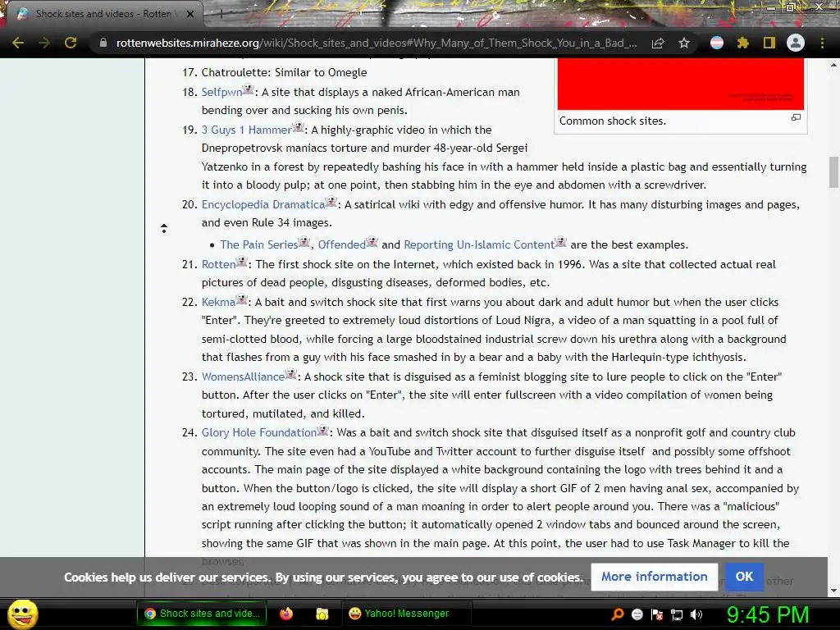Image resolution: width=840 pixels, height=630 pixels.
Task: Open the striped flag extension icon
Action: [x=717, y=43]
